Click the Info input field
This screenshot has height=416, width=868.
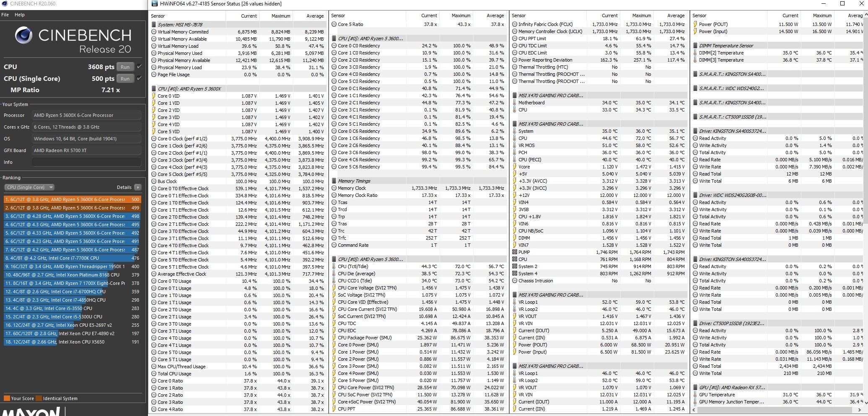tap(87, 162)
